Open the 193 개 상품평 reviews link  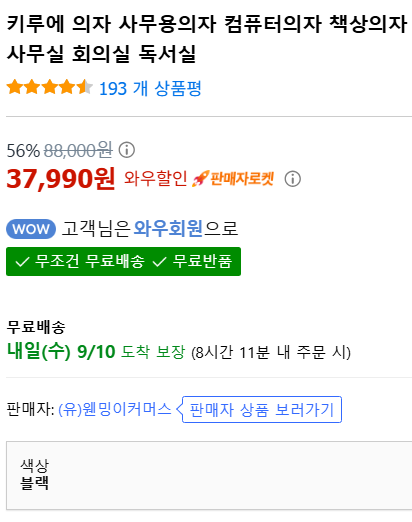click(150, 89)
